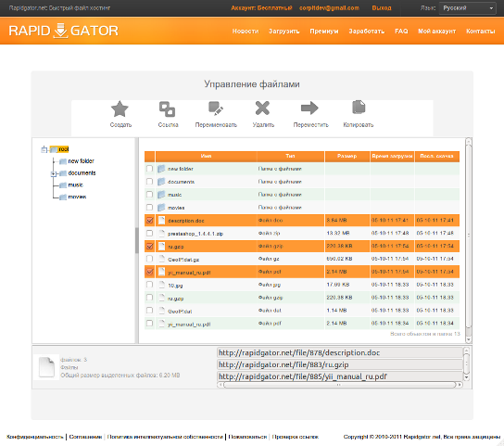Image resolution: width=504 pixels, height=446 pixels.
Task: Click the large file icon in the selection summary panel
Action: 46,367
